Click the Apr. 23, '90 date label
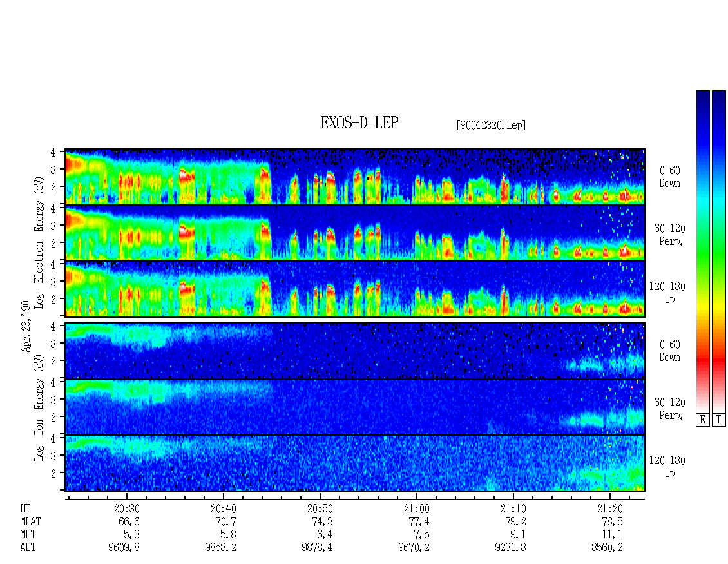This screenshot has height=564, width=728. pyautogui.click(x=26, y=326)
